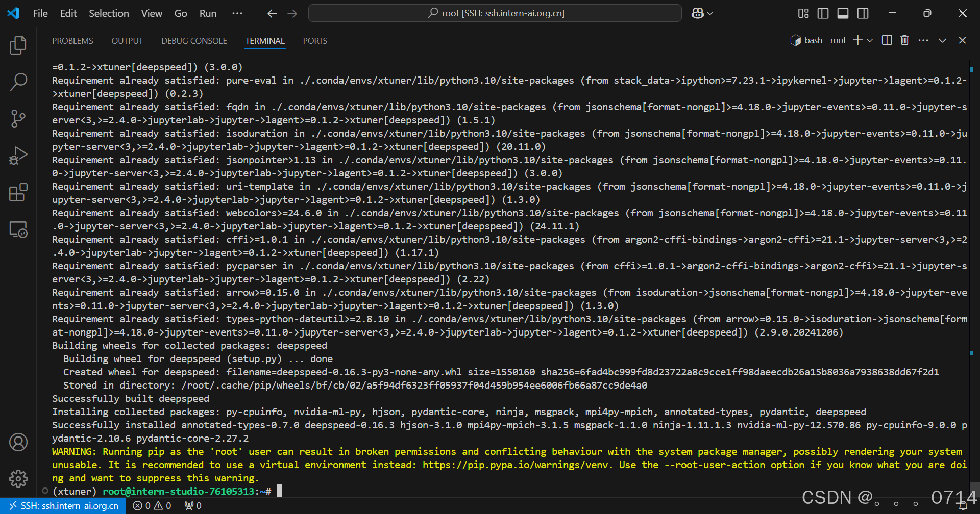Select the bash - root terminal
The width and height of the screenshot is (980, 514).
click(x=818, y=40)
